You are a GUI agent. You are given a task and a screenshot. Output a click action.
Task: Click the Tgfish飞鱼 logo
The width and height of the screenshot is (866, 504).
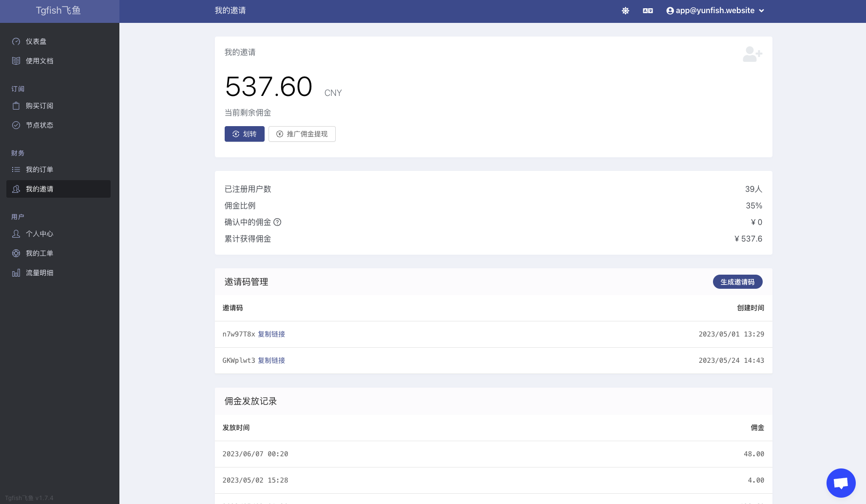(x=58, y=11)
